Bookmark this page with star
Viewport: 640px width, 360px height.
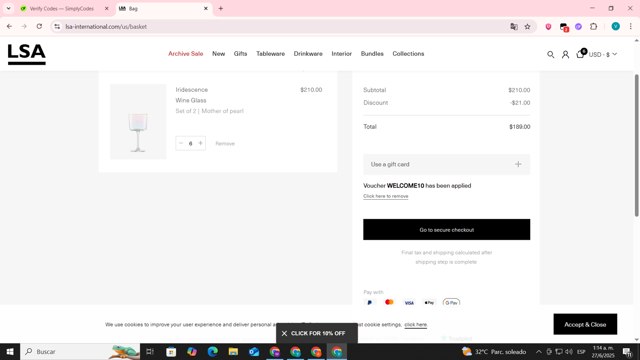click(527, 27)
